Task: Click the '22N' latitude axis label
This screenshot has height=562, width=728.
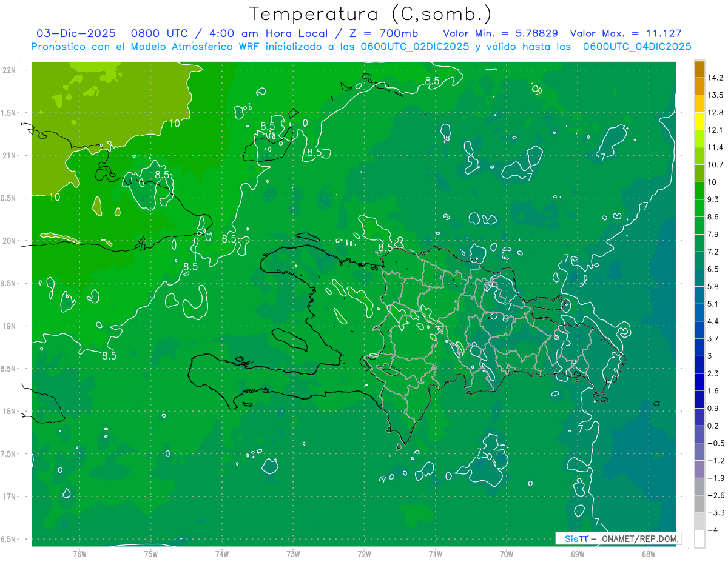Action: 9,70
